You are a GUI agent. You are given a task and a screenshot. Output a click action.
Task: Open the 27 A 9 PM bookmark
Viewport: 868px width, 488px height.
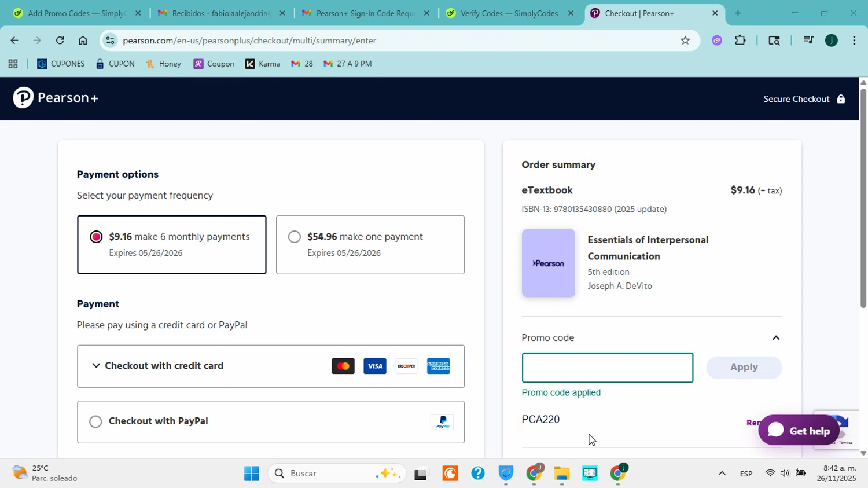(348, 64)
